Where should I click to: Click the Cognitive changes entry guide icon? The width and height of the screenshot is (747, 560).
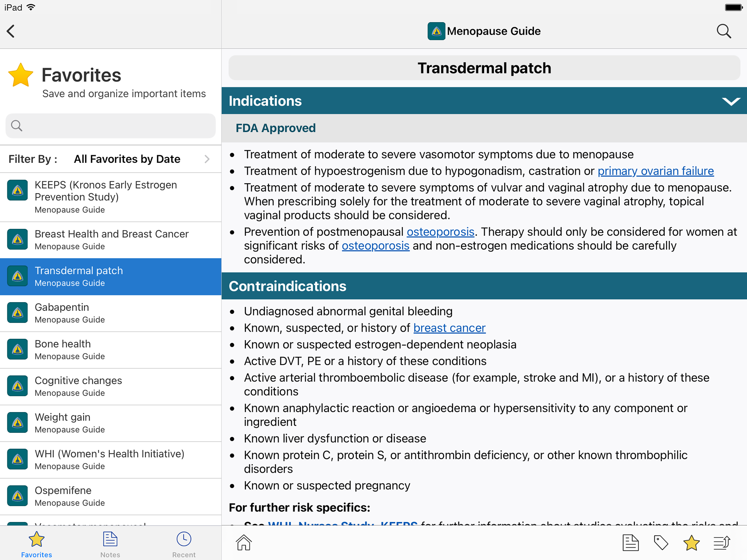(x=17, y=386)
